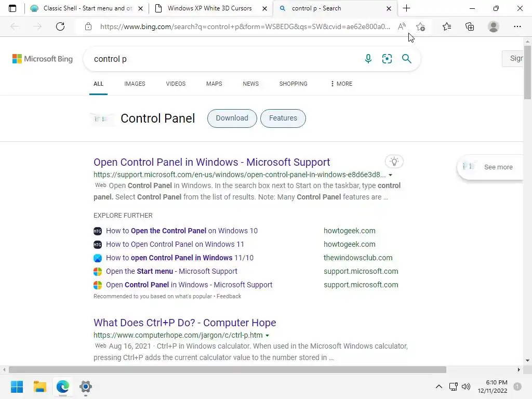Click the browser back arrow
Image resolution: width=532 pixels, height=399 pixels.
pyautogui.click(x=15, y=26)
